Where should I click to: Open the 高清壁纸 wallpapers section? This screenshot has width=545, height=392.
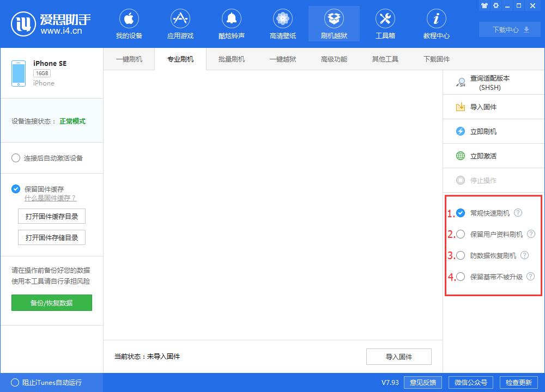pos(282,24)
